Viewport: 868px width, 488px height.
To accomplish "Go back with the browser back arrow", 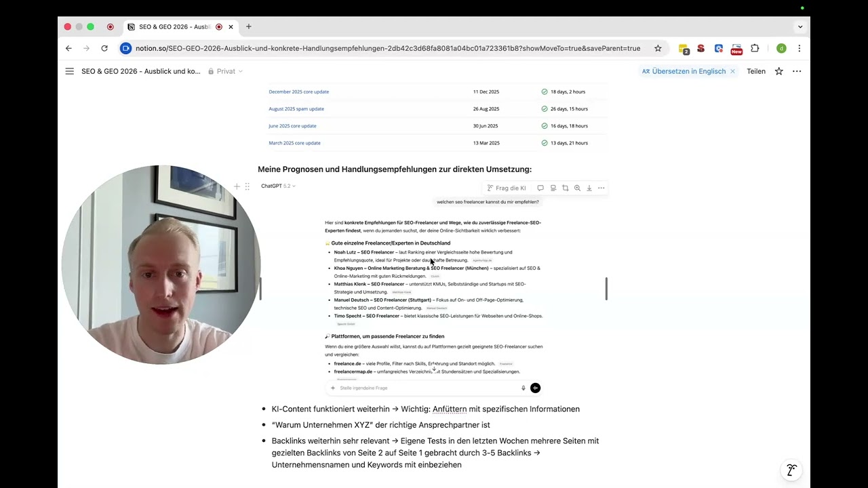I will point(68,48).
